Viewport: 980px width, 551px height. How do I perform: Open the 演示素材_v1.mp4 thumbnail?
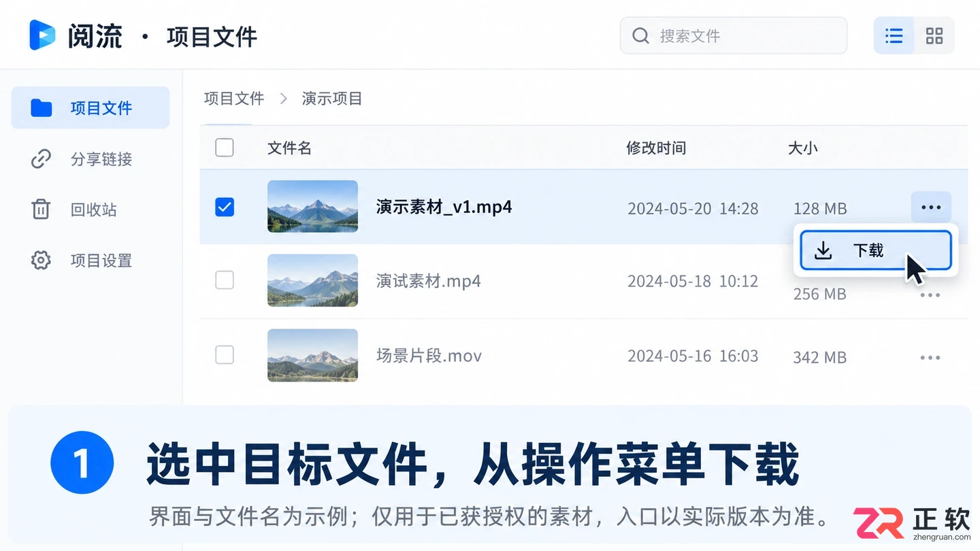coord(312,206)
